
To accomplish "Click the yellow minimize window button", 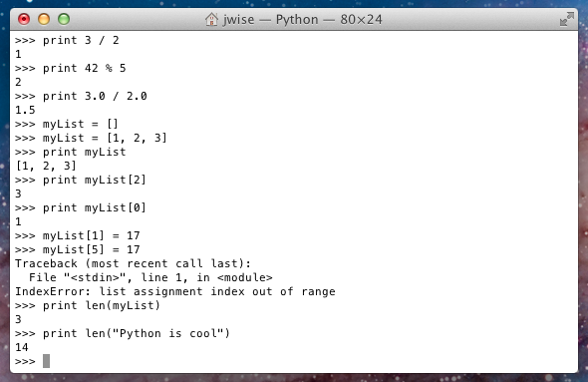I will click(x=44, y=19).
